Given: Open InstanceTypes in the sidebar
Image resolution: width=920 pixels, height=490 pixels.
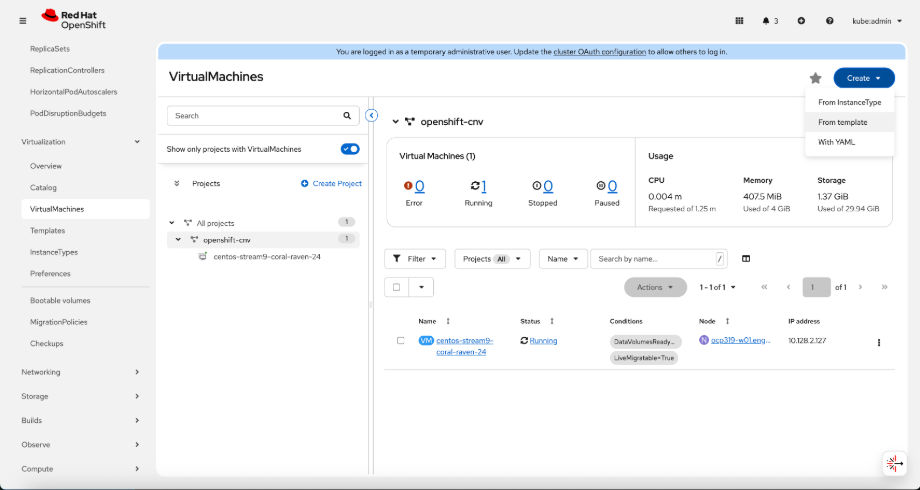Looking at the screenshot, I should coord(54,252).
